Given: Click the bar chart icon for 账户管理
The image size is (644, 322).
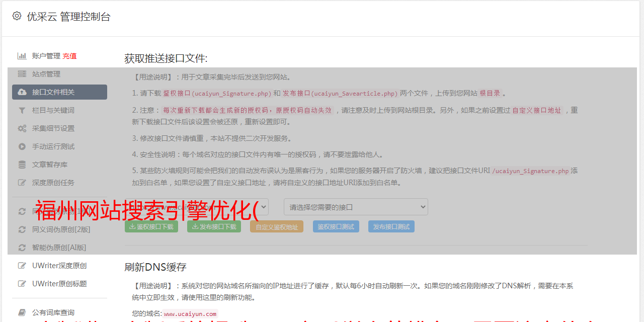Looking at the screenshot, I should pyautogui.click(x=22, y=56).
